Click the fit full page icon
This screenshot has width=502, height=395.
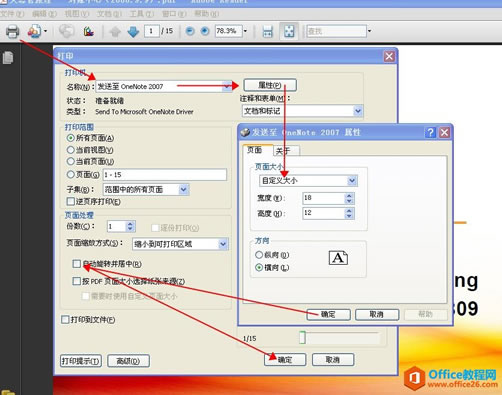(x=289, y=31)
